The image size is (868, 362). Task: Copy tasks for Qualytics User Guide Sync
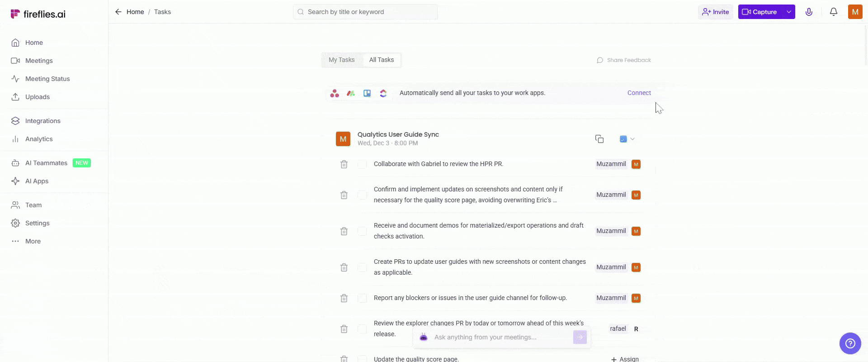click(599, 139)
